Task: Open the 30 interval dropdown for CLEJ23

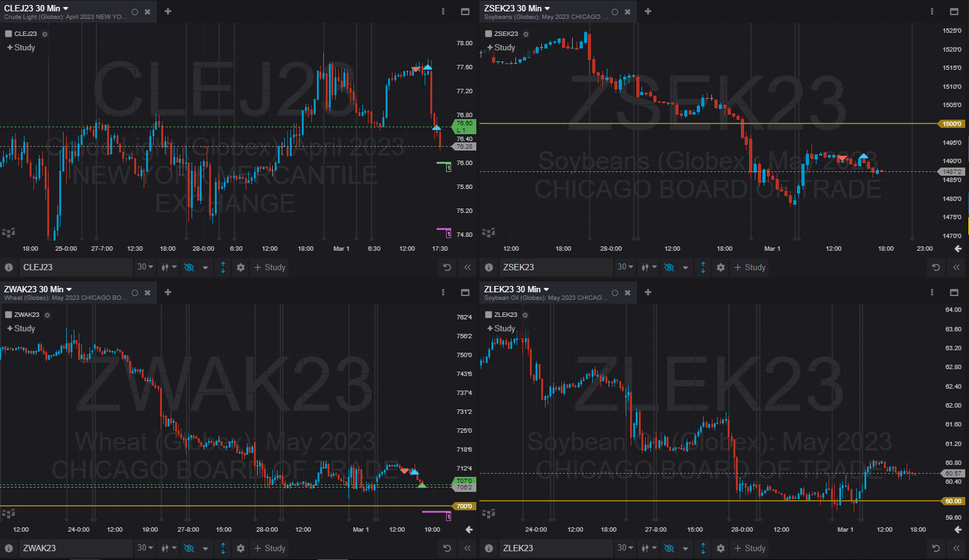Action: (x=146, y=267)
